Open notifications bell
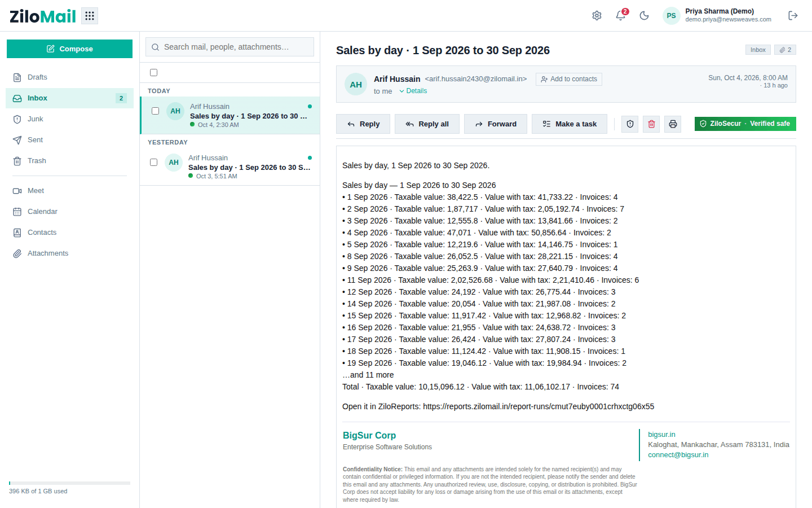This screenshot has height=508, width=812. (x=620, y=16)
